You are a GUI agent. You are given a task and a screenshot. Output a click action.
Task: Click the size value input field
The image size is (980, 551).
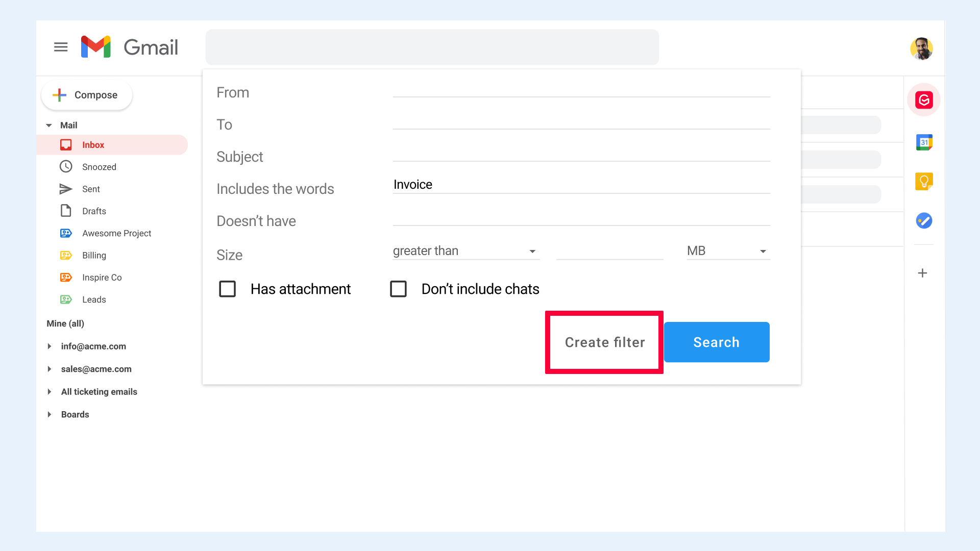click(x=609, y=251)
